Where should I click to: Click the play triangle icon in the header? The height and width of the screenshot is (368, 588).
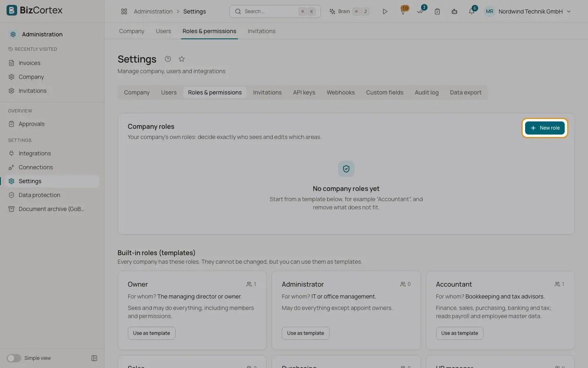(385, 11)
